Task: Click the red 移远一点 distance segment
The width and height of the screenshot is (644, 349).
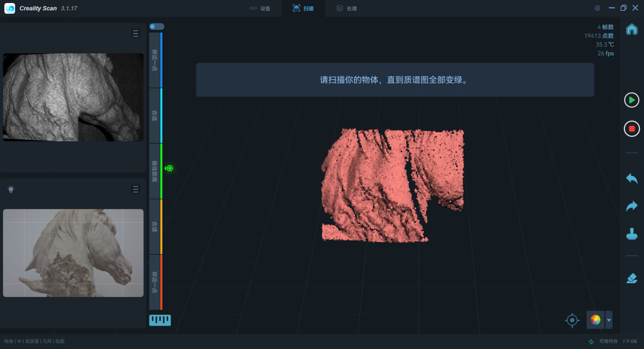Action: 155,282
